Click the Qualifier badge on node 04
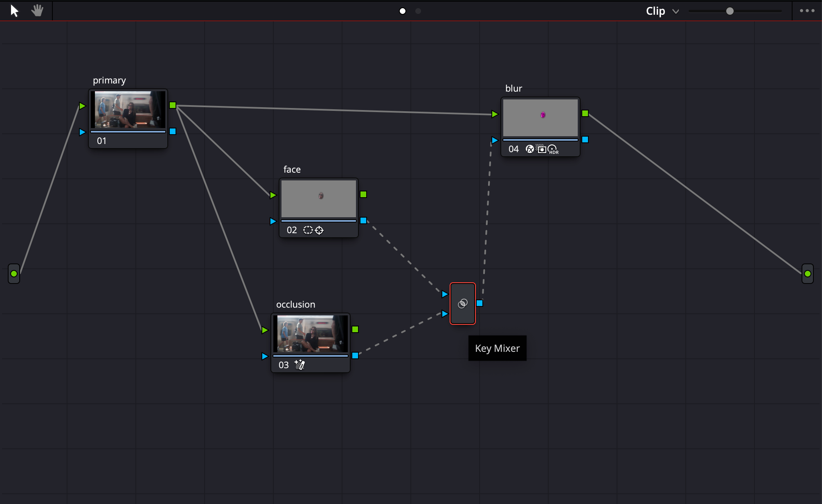 click(x=542, y=148)
